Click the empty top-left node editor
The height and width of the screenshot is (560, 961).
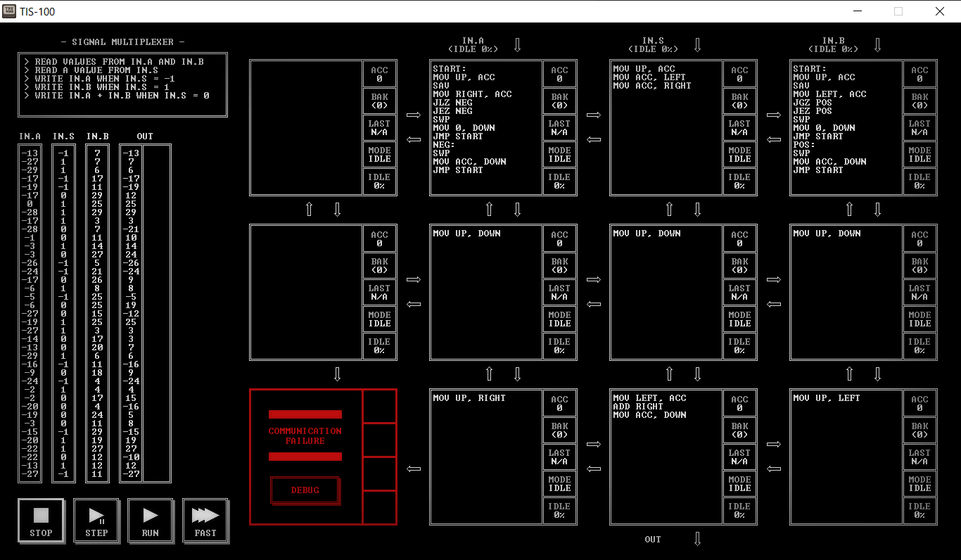[x=306, y=128]
